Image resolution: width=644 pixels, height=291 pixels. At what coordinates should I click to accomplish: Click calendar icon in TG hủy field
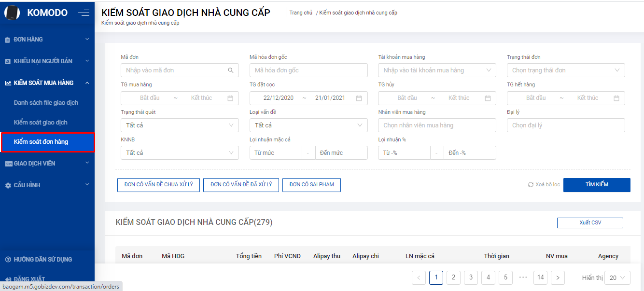pos(488,98)
